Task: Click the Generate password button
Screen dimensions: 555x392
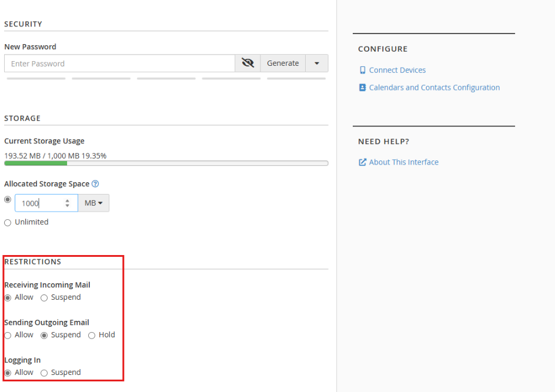Action: [283, 63]
